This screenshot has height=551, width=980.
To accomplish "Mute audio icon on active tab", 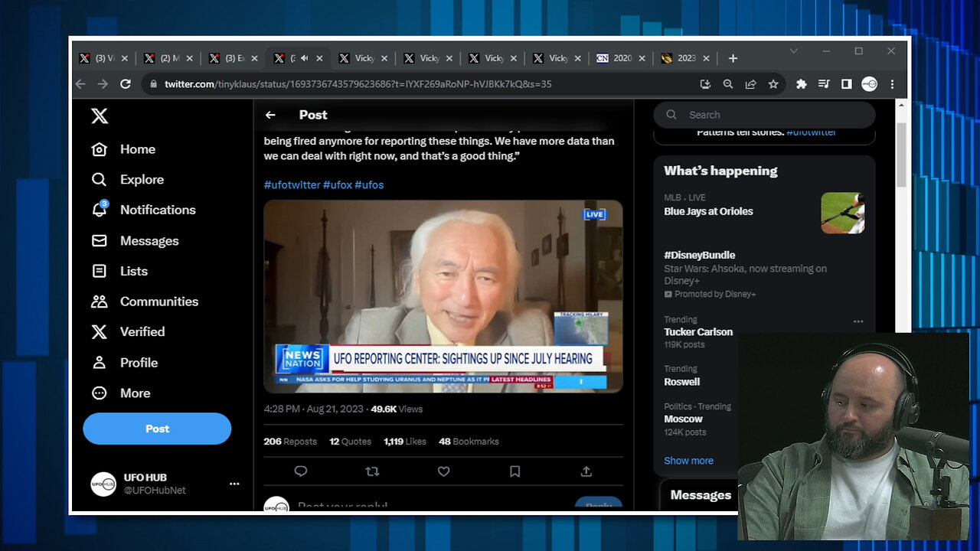I will pyautogui.click(x=304, y=58).
